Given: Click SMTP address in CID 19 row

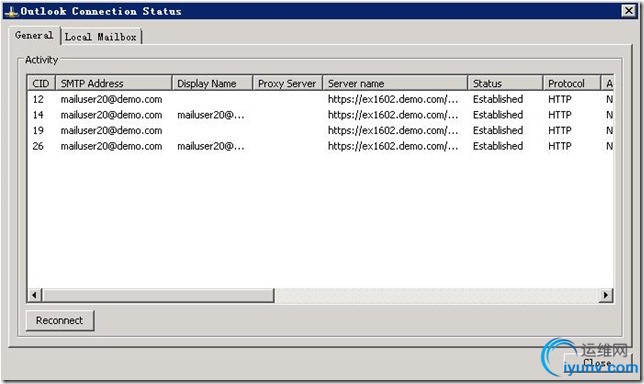Looking at the screenshot, I should [111, 131].
